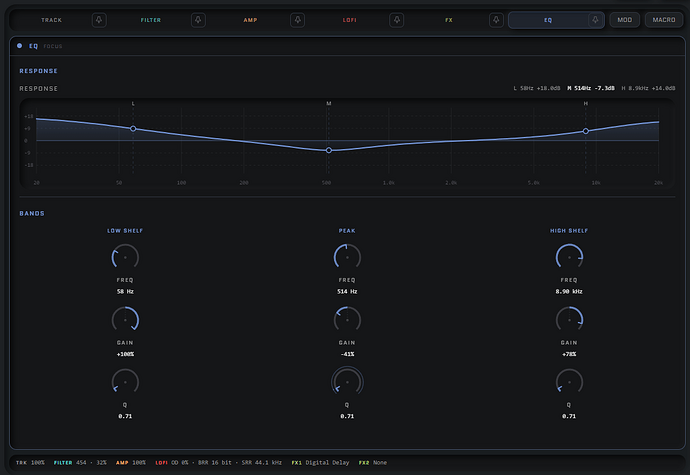
Task: Click TRK 100% in the status bar
Action: pos(30,463)
